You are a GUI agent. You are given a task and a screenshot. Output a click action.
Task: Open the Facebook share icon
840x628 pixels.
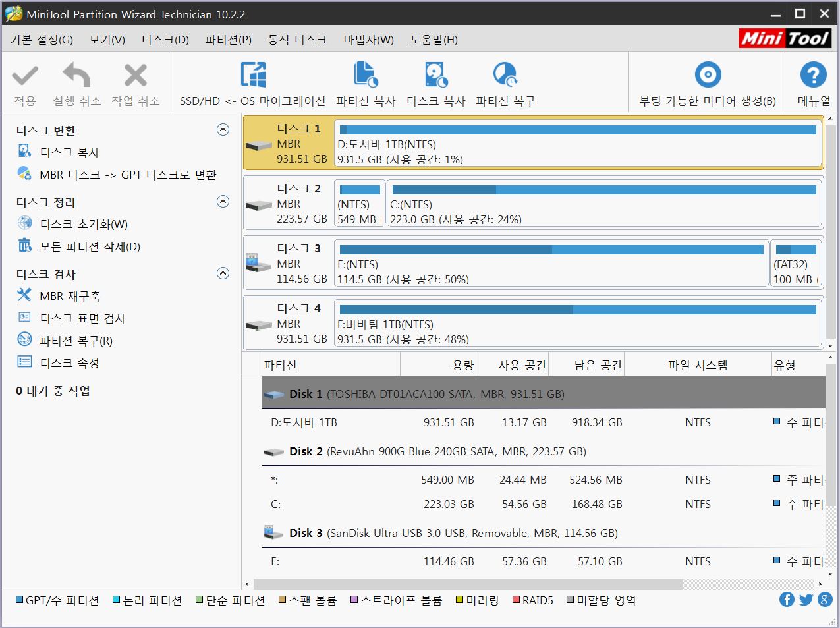(787, 599)
